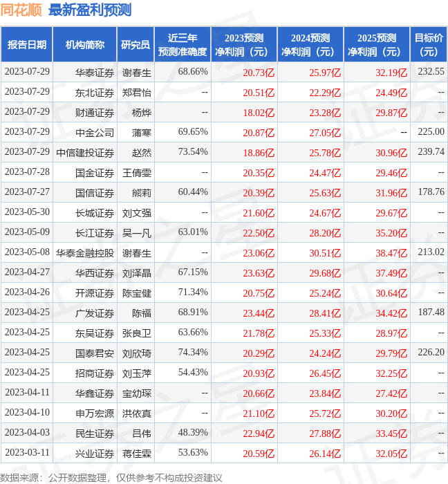448x484 pixels.
Task: Click target price 232.55
Action: coord(431,72)
